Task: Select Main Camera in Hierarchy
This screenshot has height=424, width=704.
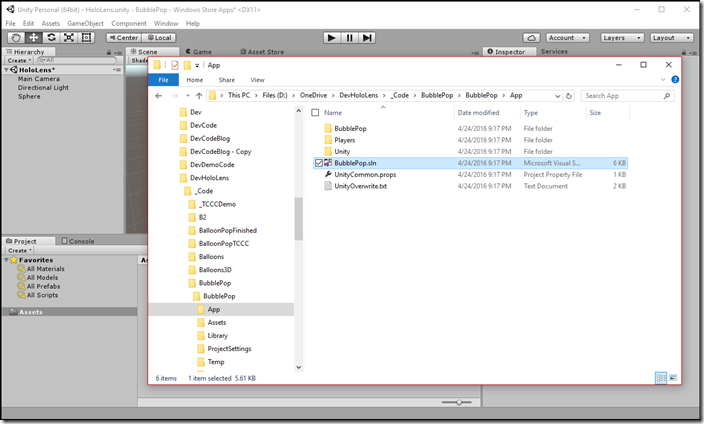Action: click(x=39, y=79)
